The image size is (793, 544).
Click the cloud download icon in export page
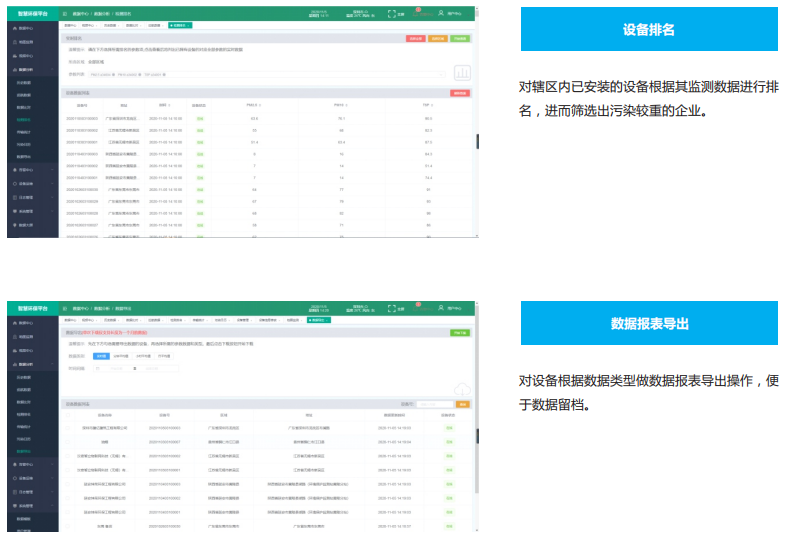[462, 390]
